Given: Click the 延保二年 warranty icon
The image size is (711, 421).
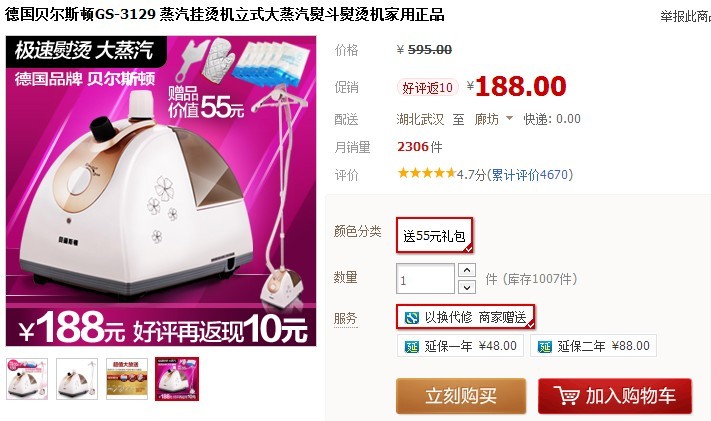Looking at the screenshot, I should pyautogui.click(x=544, y=347).
